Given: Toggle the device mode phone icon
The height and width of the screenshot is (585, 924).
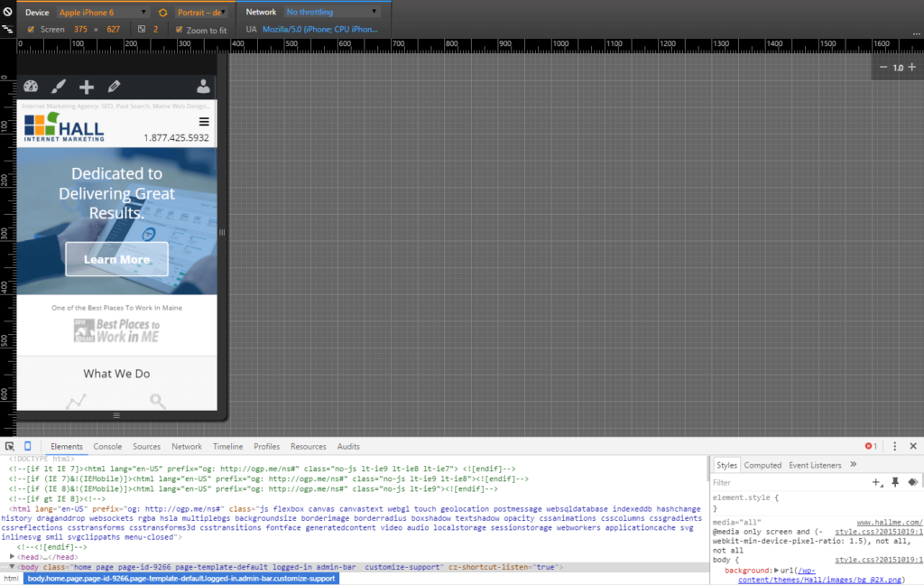Looking at the screenshot, I should (x=28, y=446).
